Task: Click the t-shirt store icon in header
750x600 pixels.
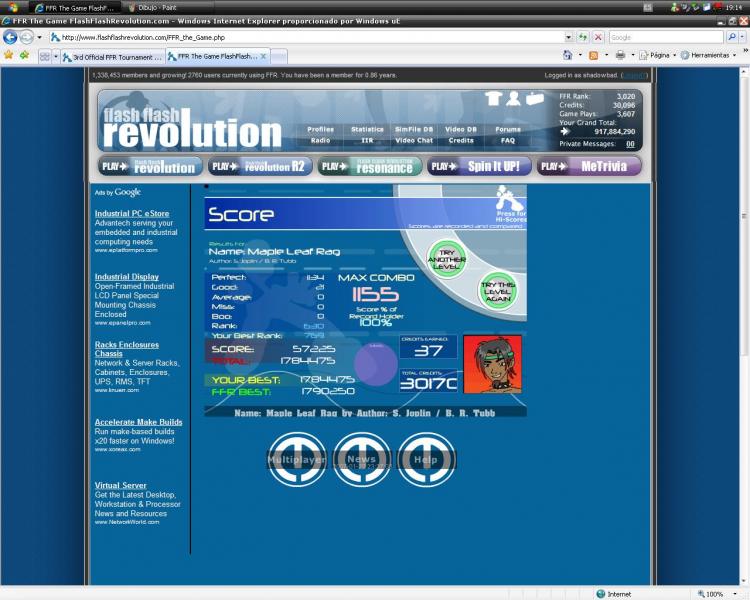Action: (x=493, y=98)
